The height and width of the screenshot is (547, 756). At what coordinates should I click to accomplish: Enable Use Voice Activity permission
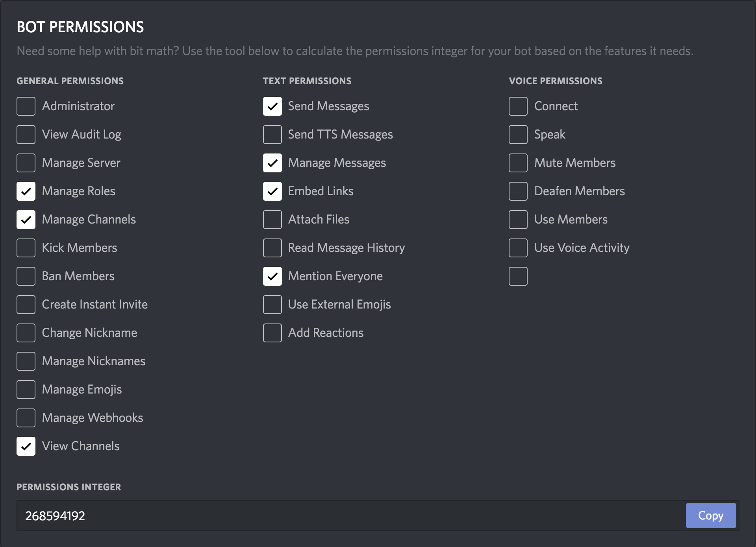[518, 248]
